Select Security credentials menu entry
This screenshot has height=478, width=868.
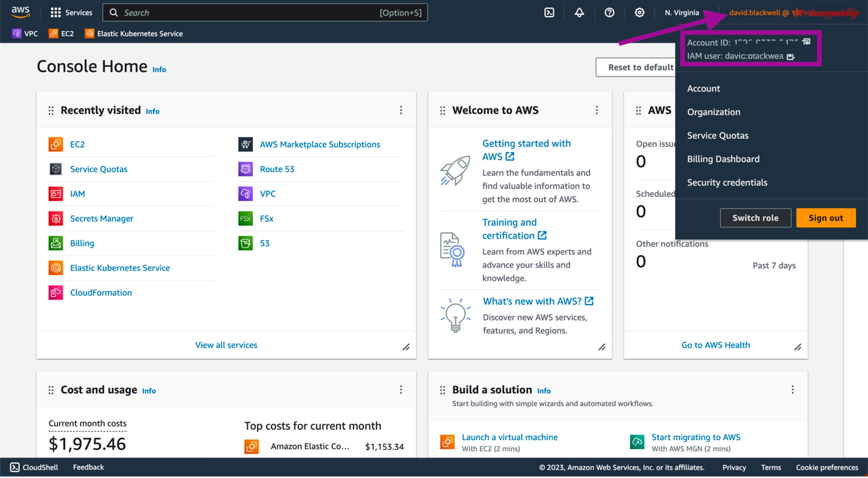[727, 183]
